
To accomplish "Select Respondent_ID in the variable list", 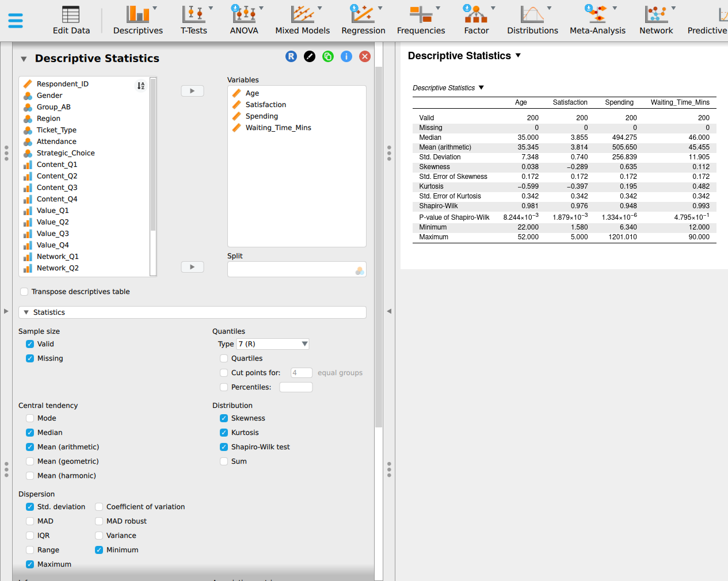I will point(63,84).
